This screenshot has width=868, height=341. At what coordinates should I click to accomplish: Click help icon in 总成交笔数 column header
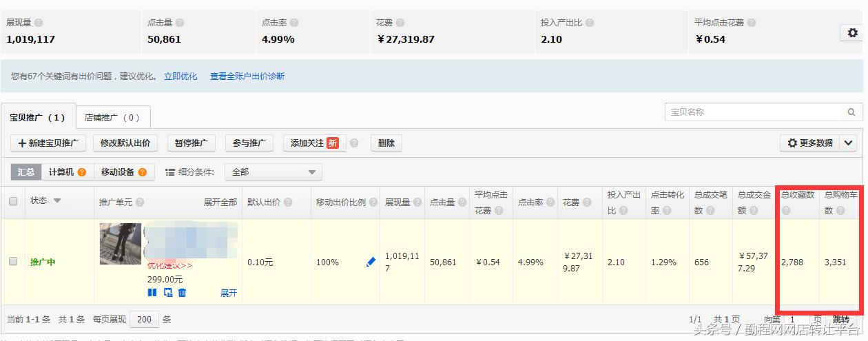(711, 211)
